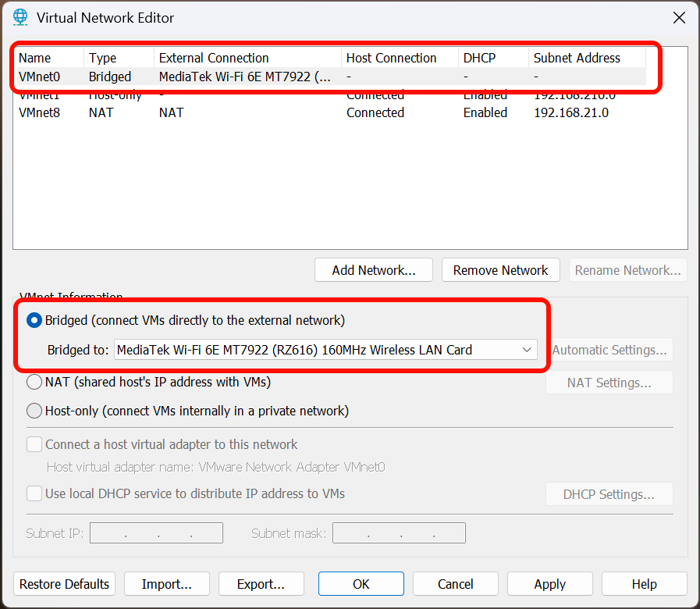Choose the Host-only private network option
This screenshot has width=700, height=609.
point(34,411)
